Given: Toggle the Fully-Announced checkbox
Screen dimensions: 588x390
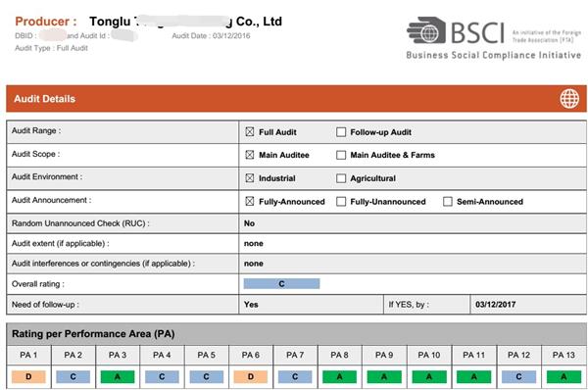Looking at the screenshot, I should click(x=250, y=202).
